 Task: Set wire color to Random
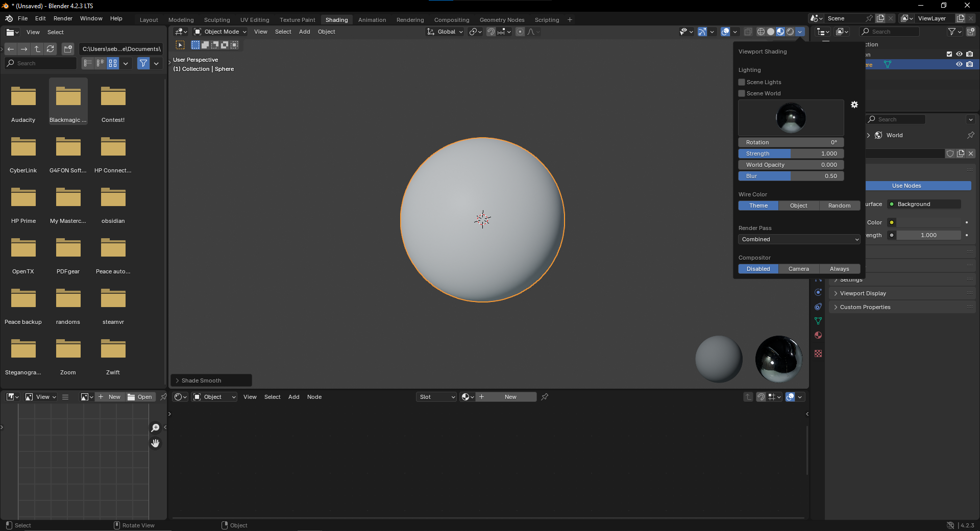(x=840, y=206)
